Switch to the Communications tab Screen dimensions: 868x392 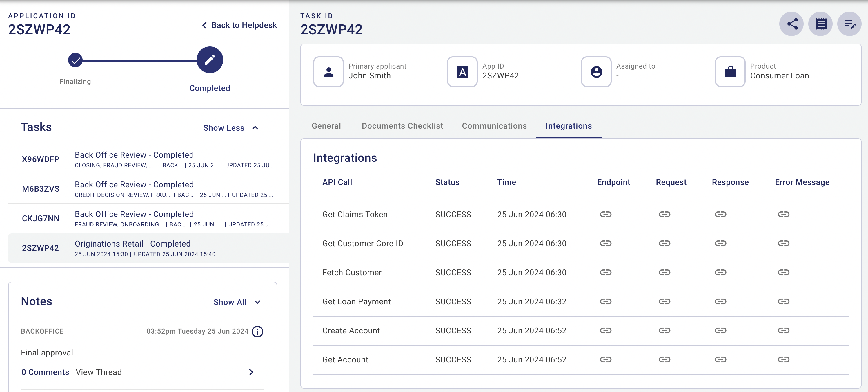click(494, 126)
